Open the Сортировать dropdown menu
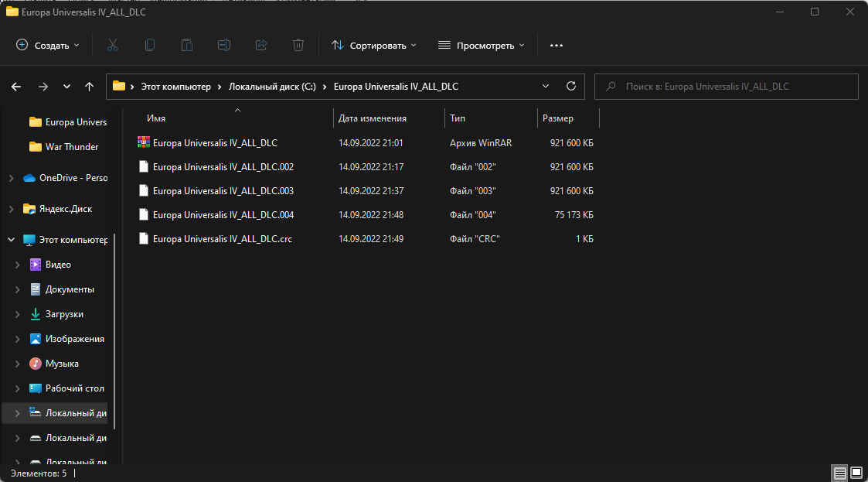Image resolution: width=868 pixels, height=482 pixels. pyautogui.click(x=373, y=46)
